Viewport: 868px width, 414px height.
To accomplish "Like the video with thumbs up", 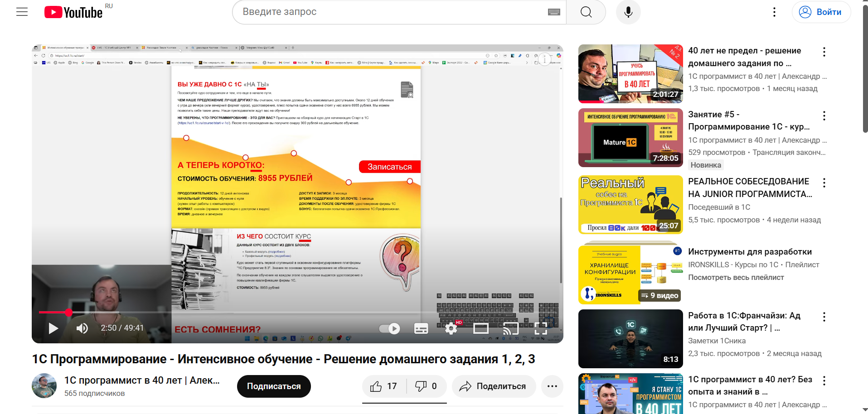I will coord(383,386).
